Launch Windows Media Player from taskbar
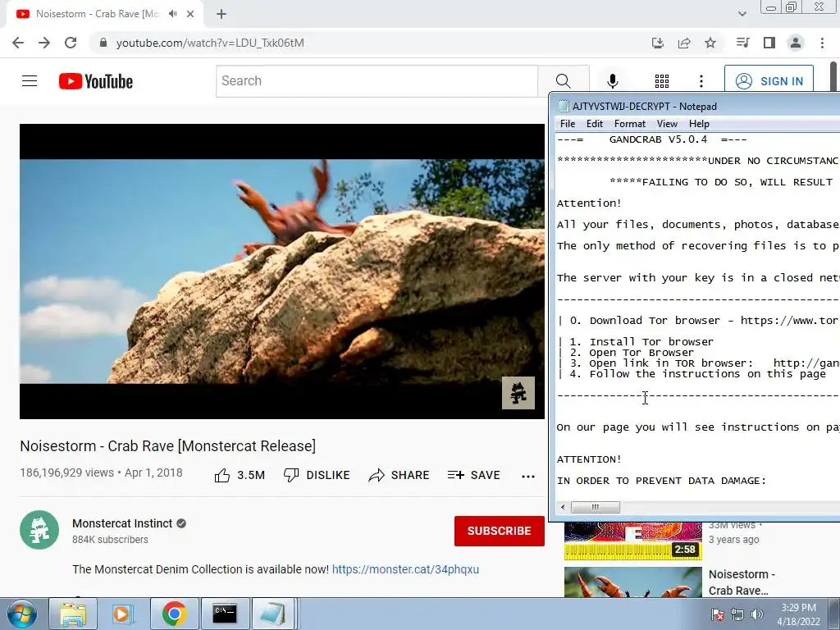Screen dimensions: 840x630 pyautogui.click(x=123, y=614)
